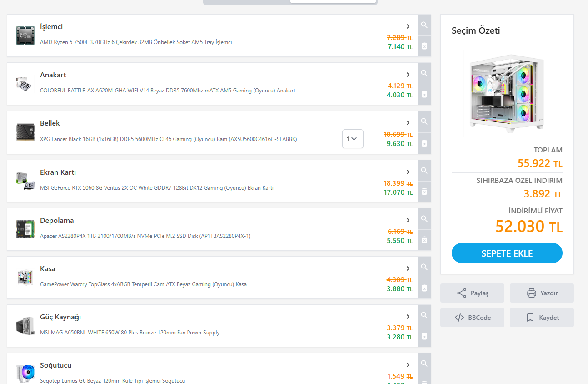Viewport: 588px width, 384px height.
Task: Click the Depolama row arrow
Action: point(408,220)
